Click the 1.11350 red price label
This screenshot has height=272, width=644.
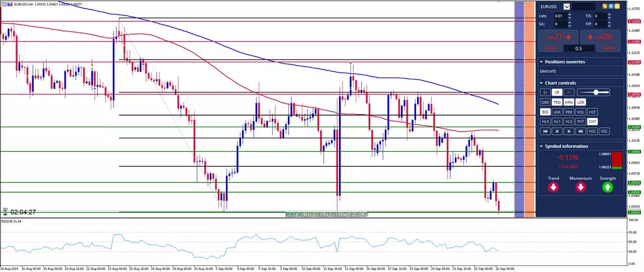(634, 42)
